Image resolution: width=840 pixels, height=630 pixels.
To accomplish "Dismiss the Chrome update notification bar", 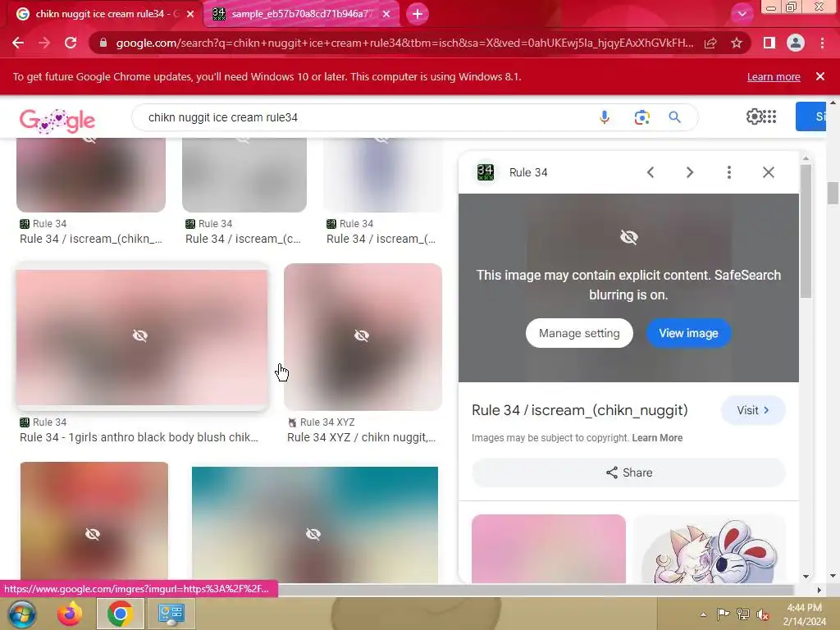I will pos(820,76).
